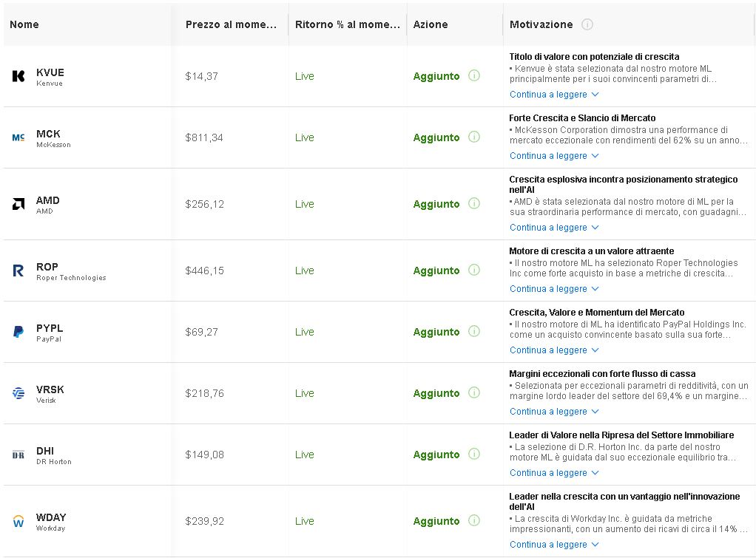Viewport: 756px width, 558px height.
Task: Click the PayPal logo icon
Action: click(x=18, y=332)
